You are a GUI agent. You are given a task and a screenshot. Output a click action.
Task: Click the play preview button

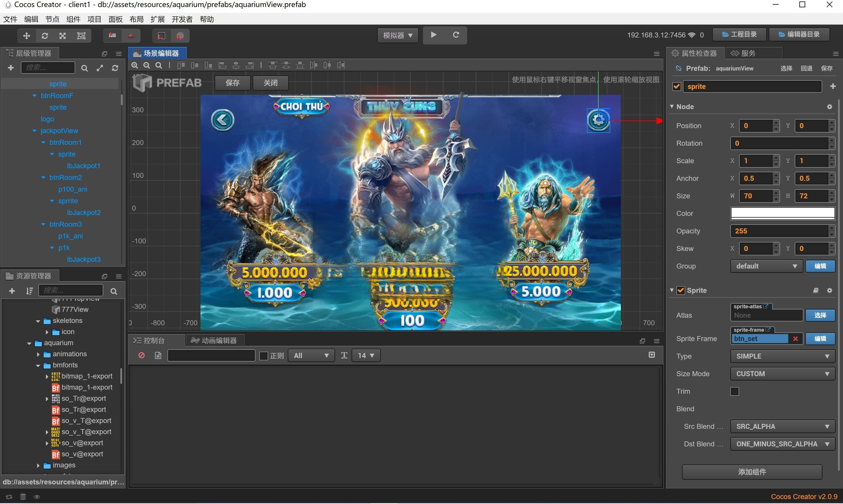click(434, 35)
